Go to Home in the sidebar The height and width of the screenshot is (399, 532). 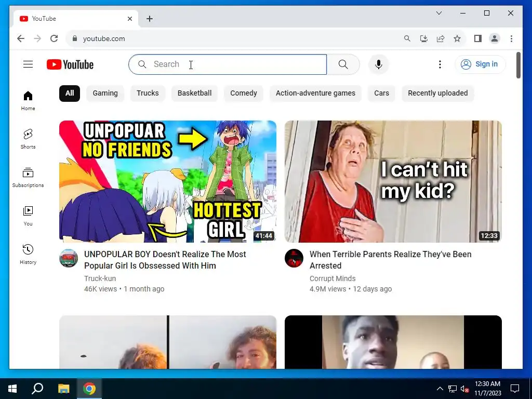(x=28, y=101)
